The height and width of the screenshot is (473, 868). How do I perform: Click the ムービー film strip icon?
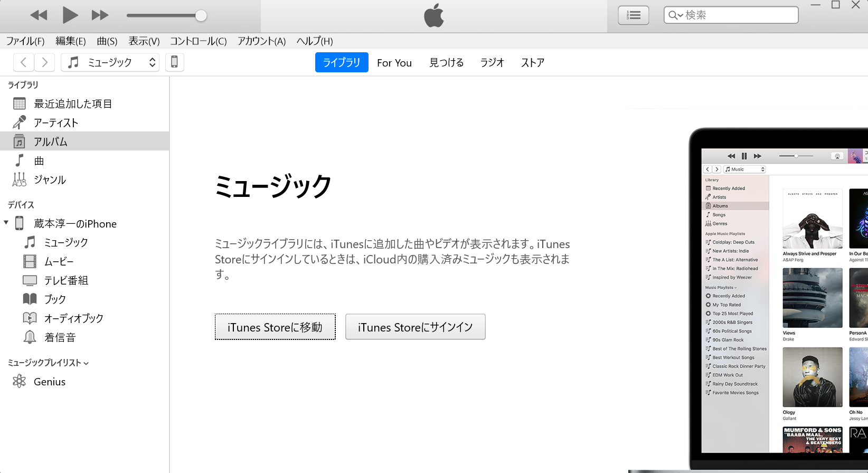click(30, 261)
